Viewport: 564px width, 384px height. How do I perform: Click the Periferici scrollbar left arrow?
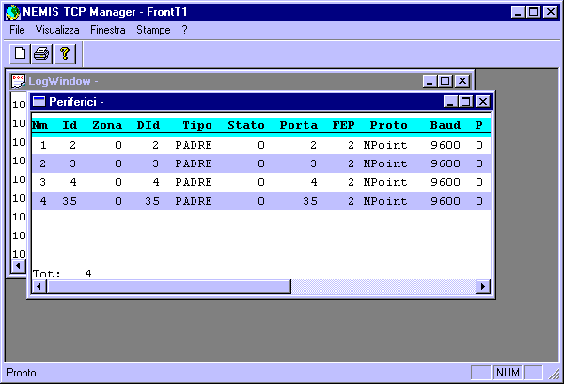point(39,286)
